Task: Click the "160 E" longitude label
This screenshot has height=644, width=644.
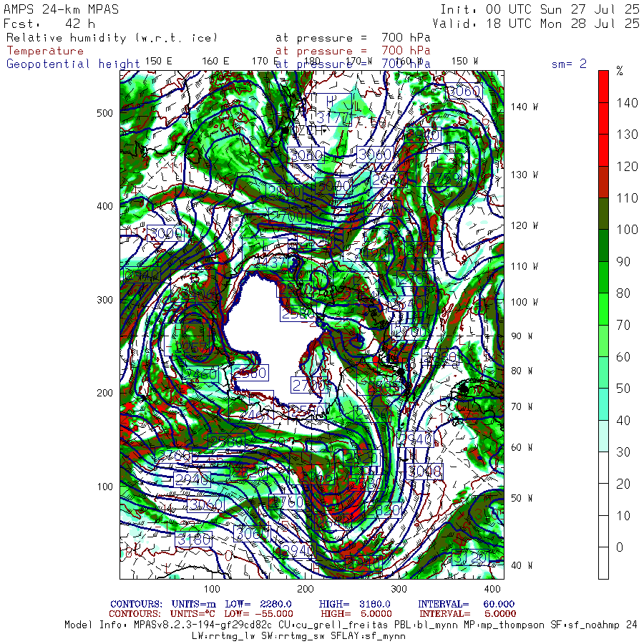Action: click(215, 62)
